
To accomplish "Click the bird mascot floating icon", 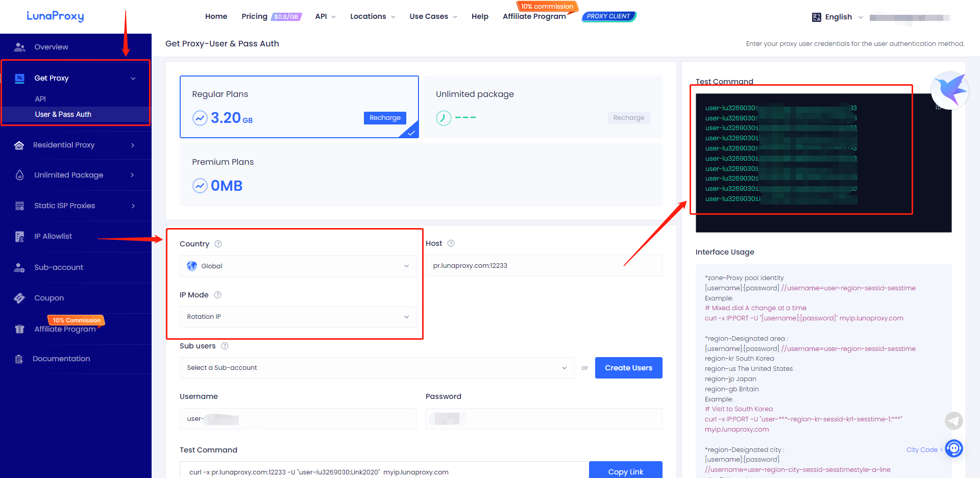I will pyautogui.click(x=949, y=90).
